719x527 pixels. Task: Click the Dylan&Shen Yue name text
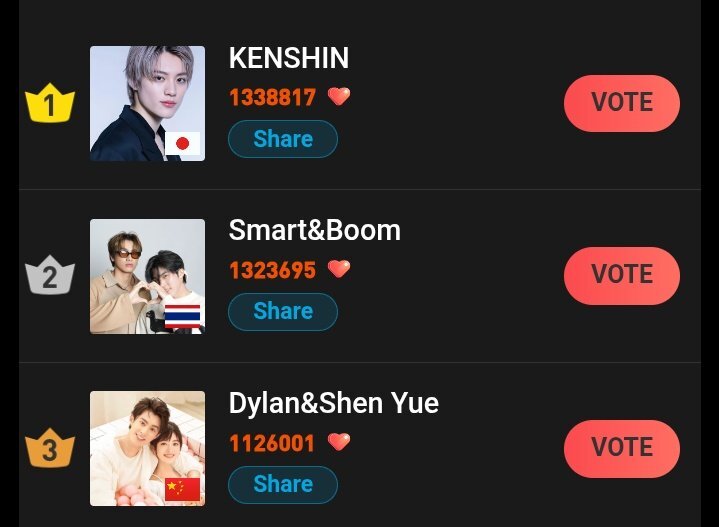tap(334, 404)
